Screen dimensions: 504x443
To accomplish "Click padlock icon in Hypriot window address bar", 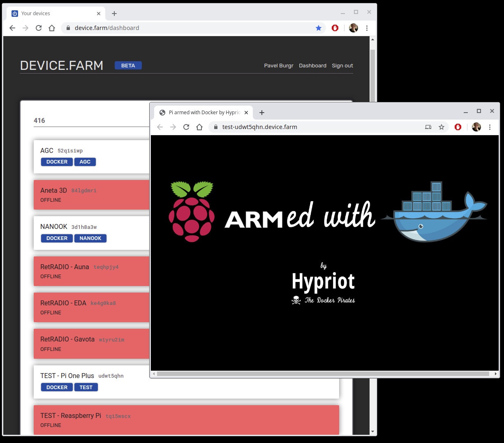I will coord(215,127).
